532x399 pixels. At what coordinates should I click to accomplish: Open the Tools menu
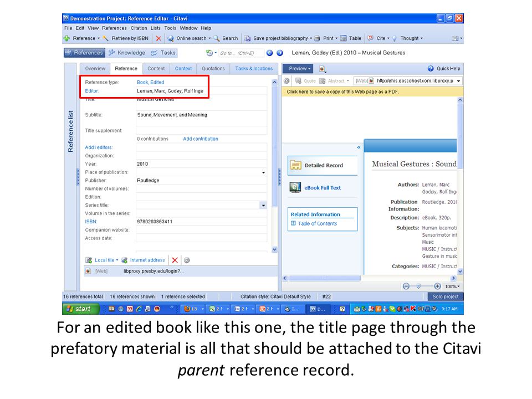point(170,28)
